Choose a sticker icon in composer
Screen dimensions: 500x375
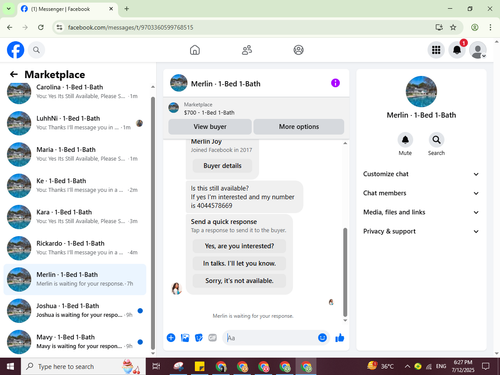199,338
